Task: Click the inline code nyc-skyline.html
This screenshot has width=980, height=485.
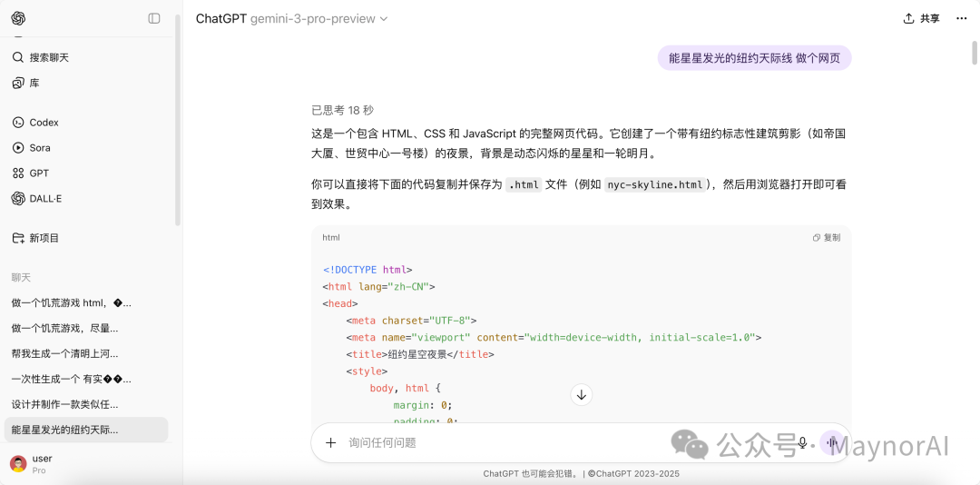Action: coord(655,184)
